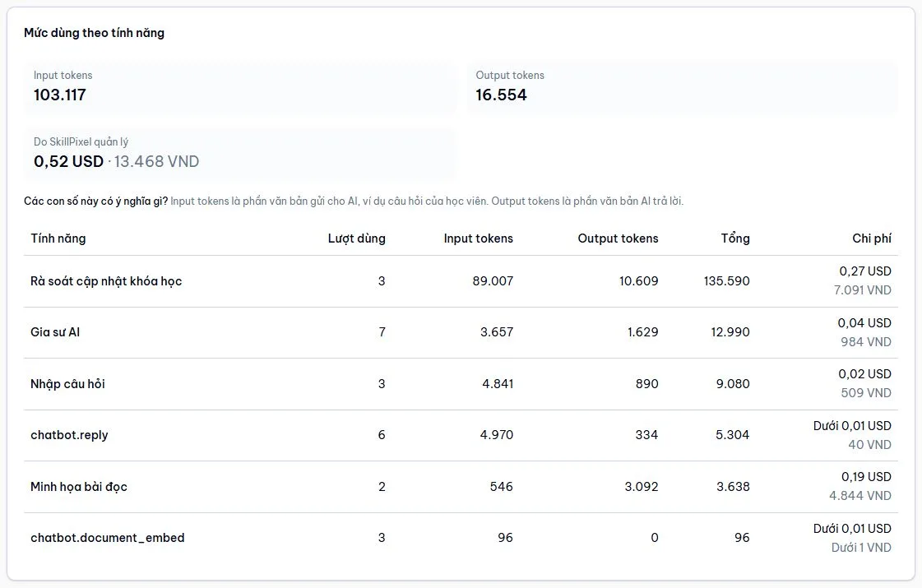Click the 'Output tokens' table column header
The height and width of the screenshot is (588, 922).
coord(618,238)
